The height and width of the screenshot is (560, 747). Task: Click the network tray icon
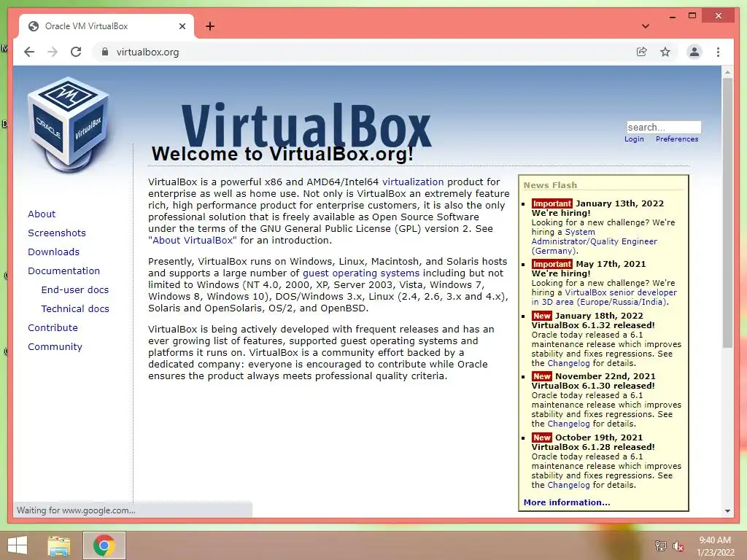click(x=660, y=546)
